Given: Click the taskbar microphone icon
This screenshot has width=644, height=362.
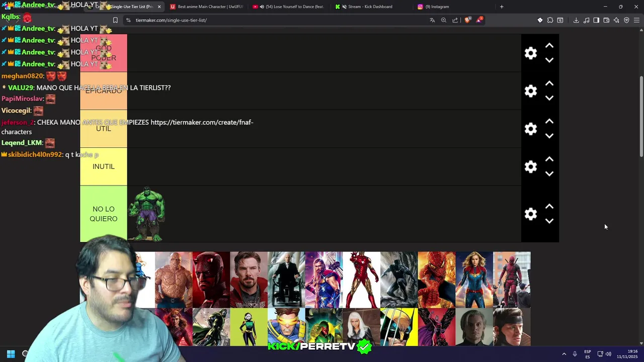Looking at the screenshot, I should pos(575,354).
